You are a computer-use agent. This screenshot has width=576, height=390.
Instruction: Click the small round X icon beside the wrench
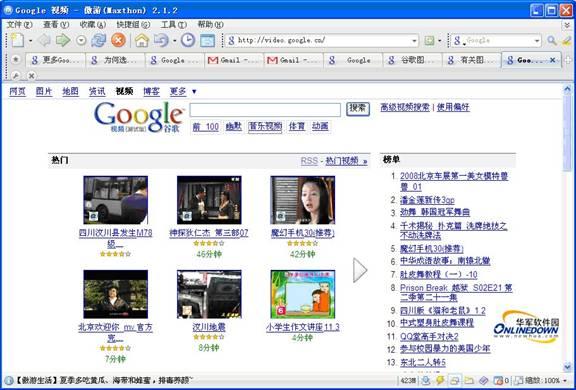32,76
